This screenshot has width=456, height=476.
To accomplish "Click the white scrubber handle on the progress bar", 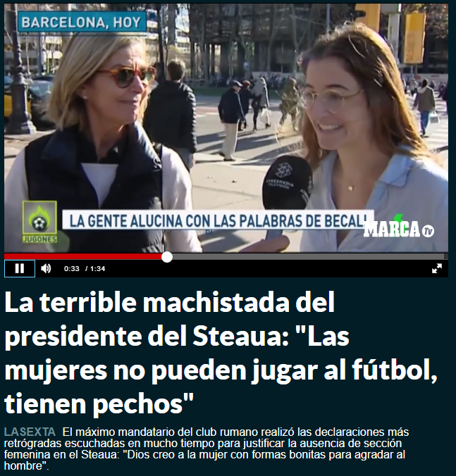I will (167, 257).
